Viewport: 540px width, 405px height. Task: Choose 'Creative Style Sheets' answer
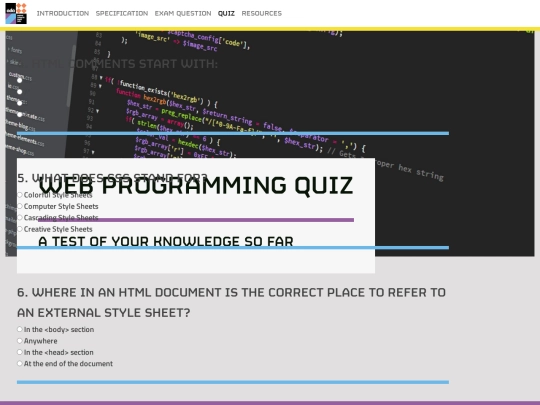20,229
